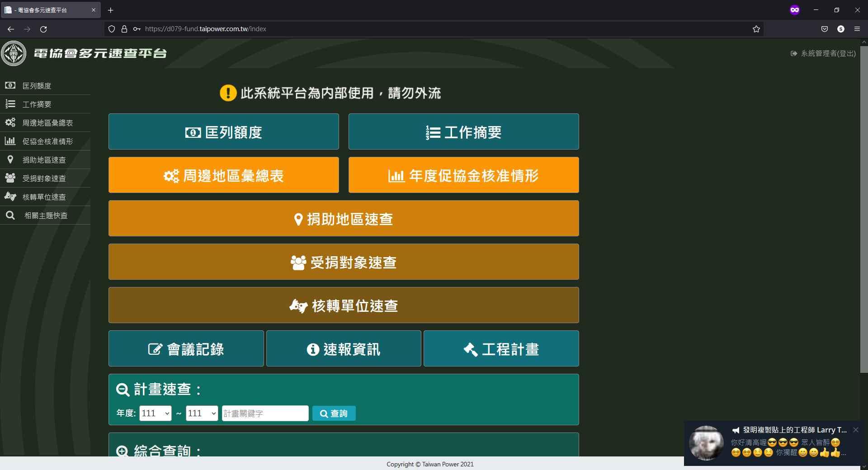Click the 查詢 search button

pyautogui.click(x=334, y=413)
